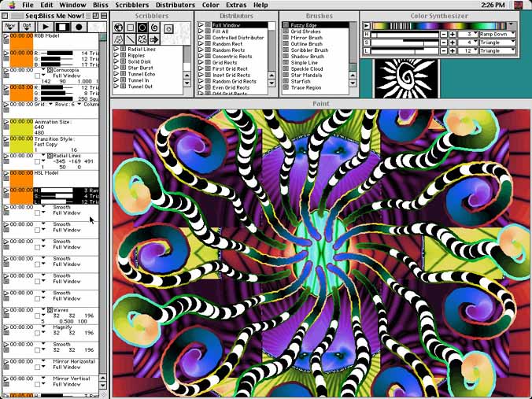Open the L row Triangle dropdown
532x399 pixels.
coord(497,51)
